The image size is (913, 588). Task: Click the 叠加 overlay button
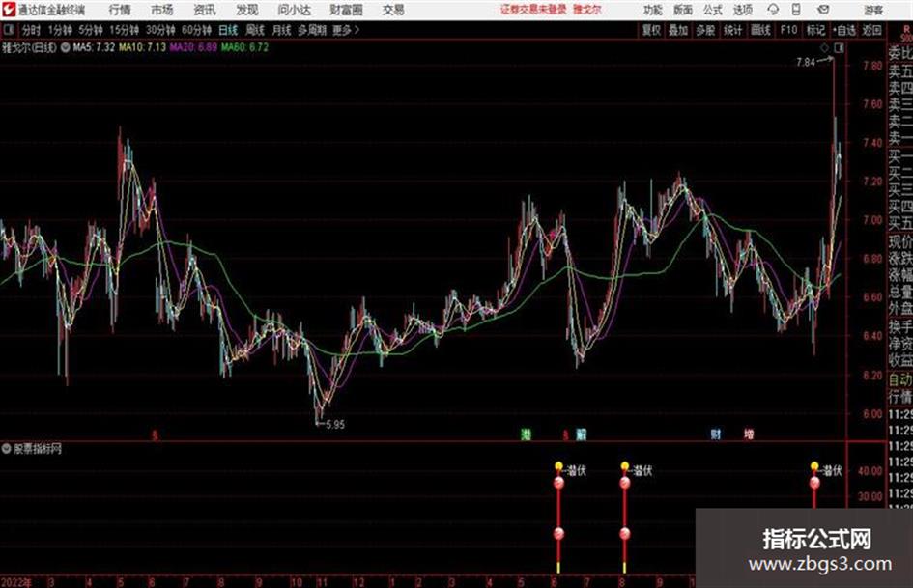point(678,30)
